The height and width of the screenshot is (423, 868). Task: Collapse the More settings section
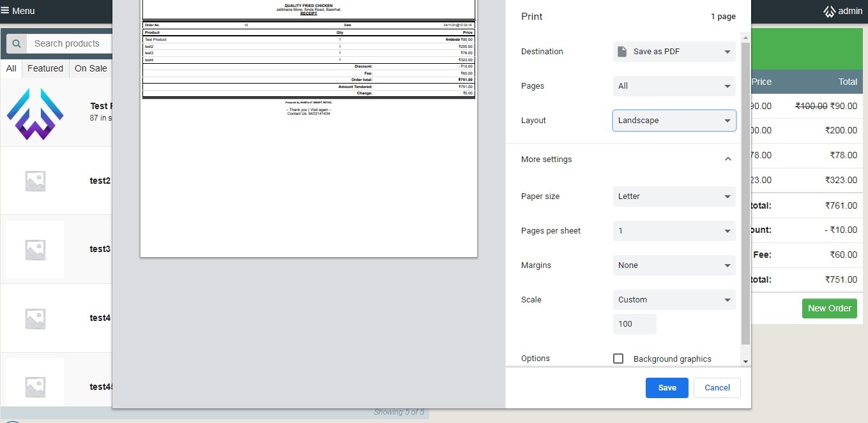727,160
